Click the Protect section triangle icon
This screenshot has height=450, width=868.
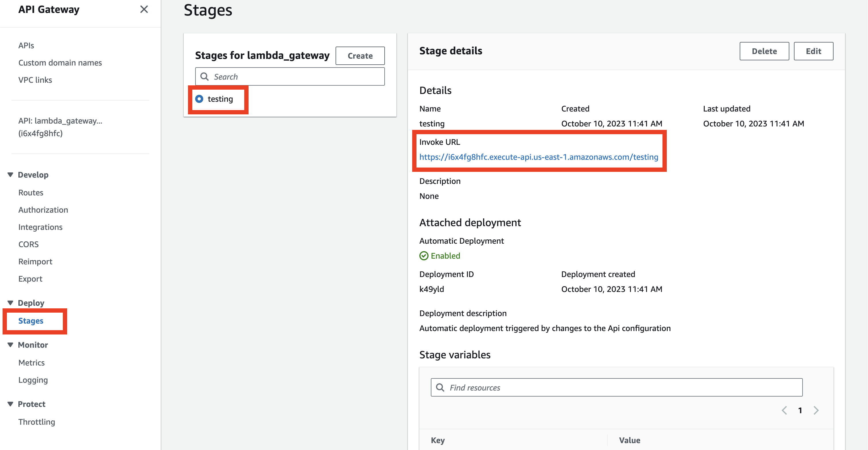tap(10, 403)
